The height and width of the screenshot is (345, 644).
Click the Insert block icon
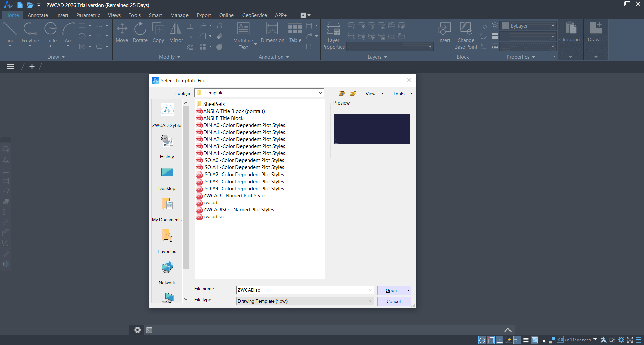tap(444, 32)
